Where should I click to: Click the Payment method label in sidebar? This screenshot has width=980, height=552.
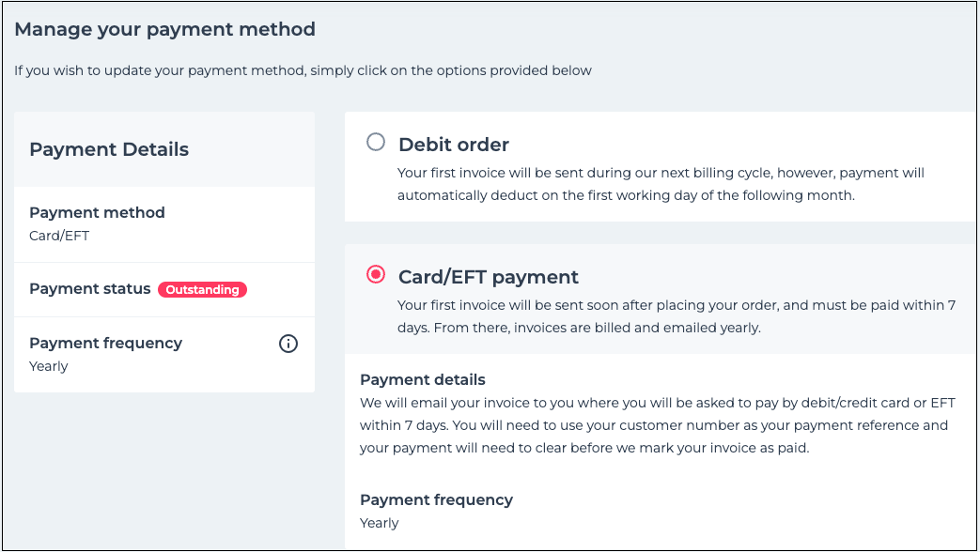(97, 212)
